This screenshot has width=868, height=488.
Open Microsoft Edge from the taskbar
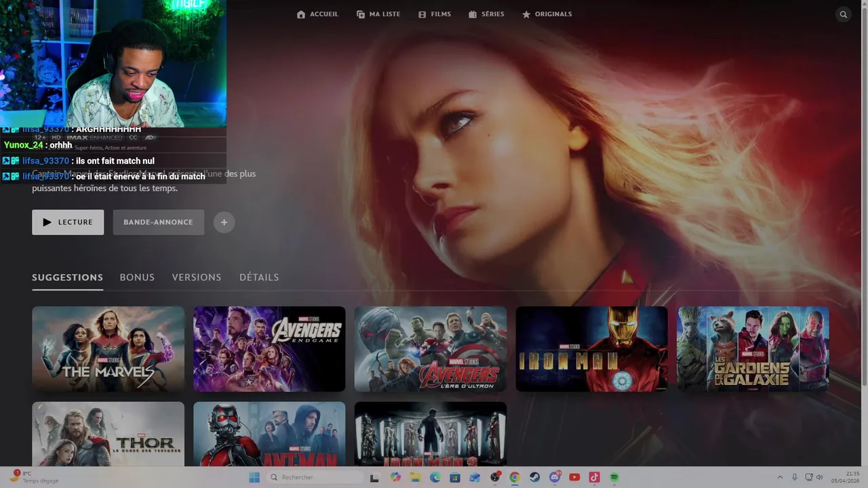[435, 478]
